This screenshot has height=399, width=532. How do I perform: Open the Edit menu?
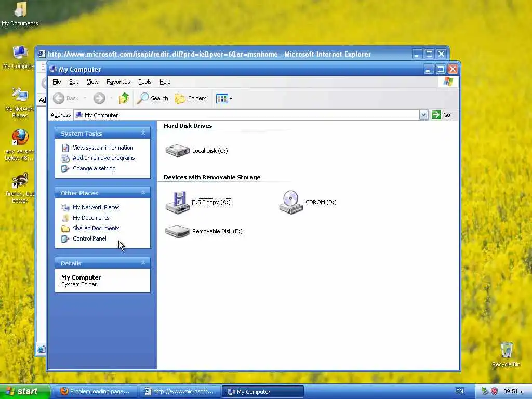[74, 82]
